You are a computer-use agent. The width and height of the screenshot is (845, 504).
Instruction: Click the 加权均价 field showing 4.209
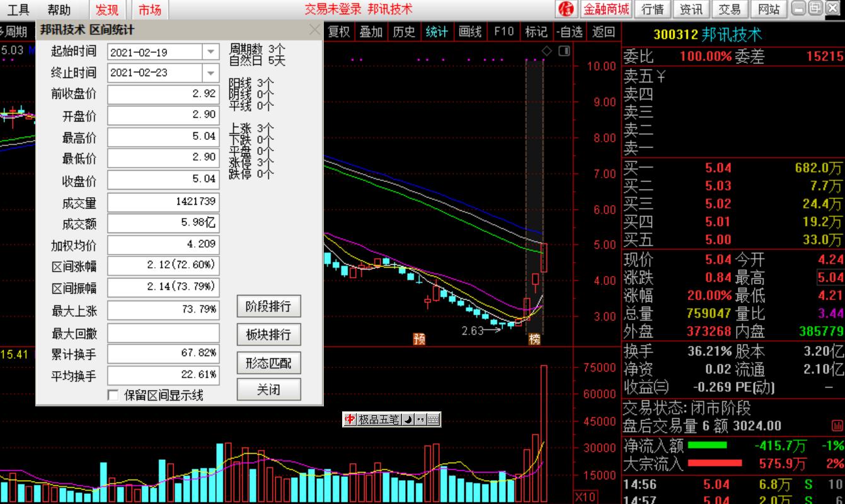tap(163, 244)
